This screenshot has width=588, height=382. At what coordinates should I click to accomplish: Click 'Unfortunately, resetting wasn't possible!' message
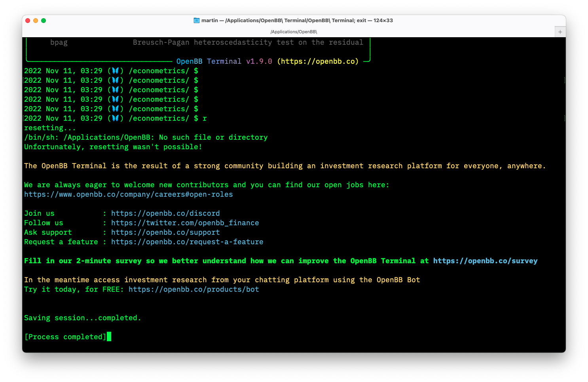(113, 147)
